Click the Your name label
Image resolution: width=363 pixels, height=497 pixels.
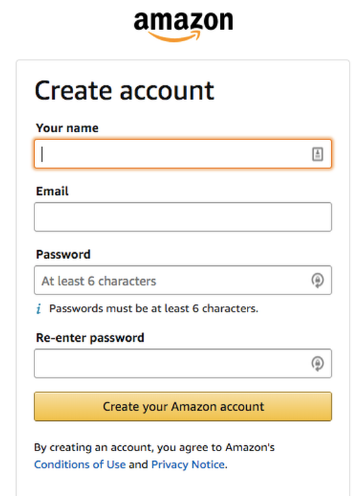[67, 128]
